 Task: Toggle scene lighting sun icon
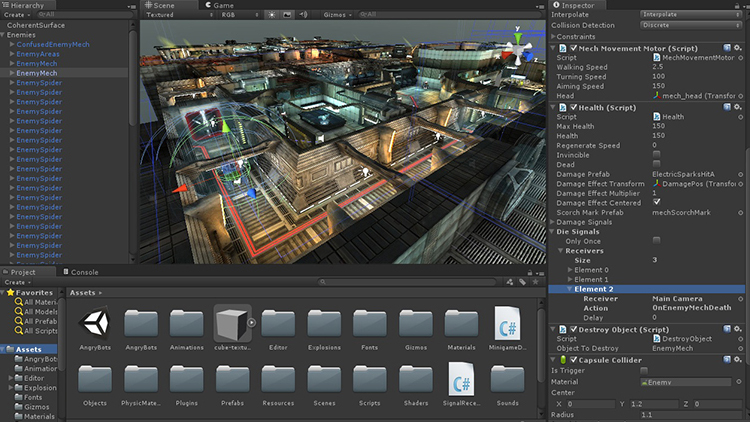point(272,15)
